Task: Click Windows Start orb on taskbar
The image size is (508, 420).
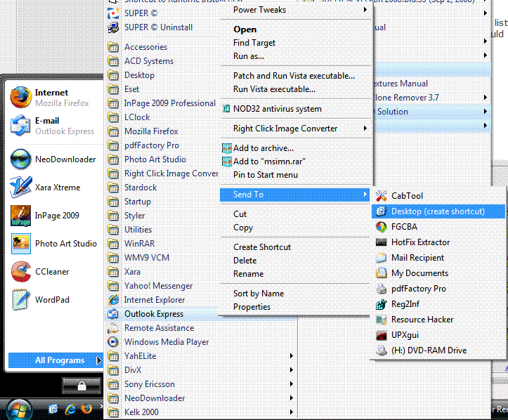Action: point(18,409)
